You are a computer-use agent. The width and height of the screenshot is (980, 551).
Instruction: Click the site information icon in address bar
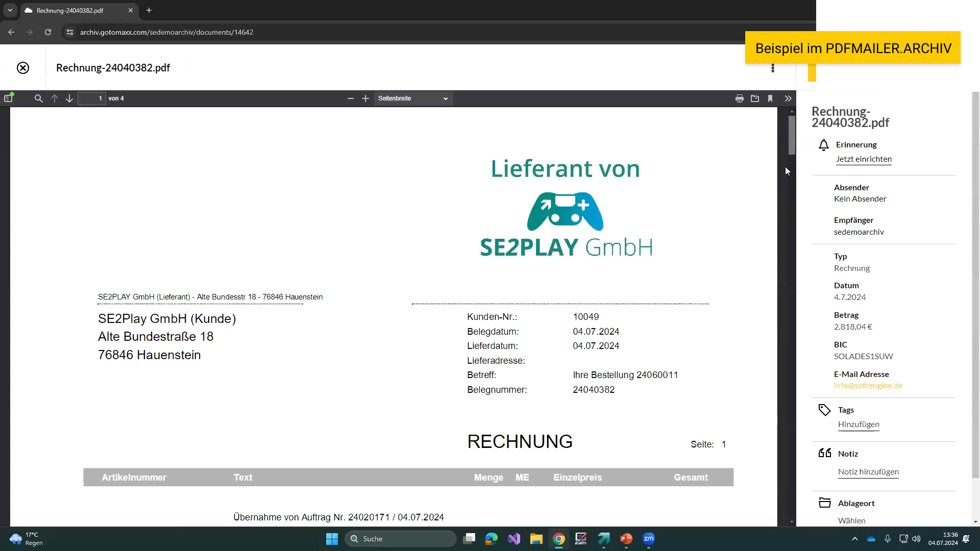tap(70, 32)
